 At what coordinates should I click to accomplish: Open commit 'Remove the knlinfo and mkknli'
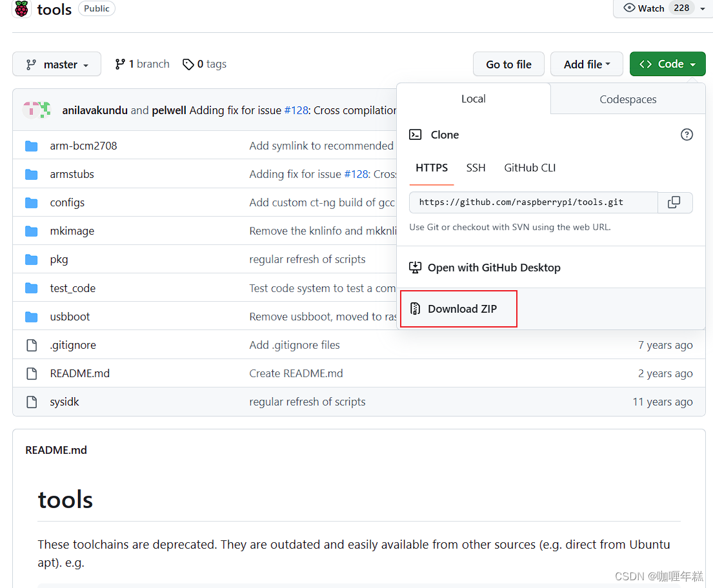pos(323,231)
